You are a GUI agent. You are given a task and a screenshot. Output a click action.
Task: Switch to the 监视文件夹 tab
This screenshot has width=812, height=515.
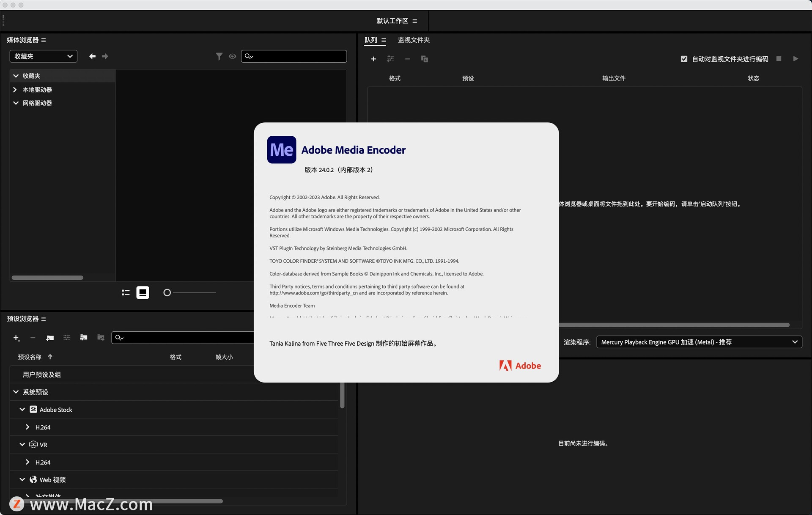[414, 40]
